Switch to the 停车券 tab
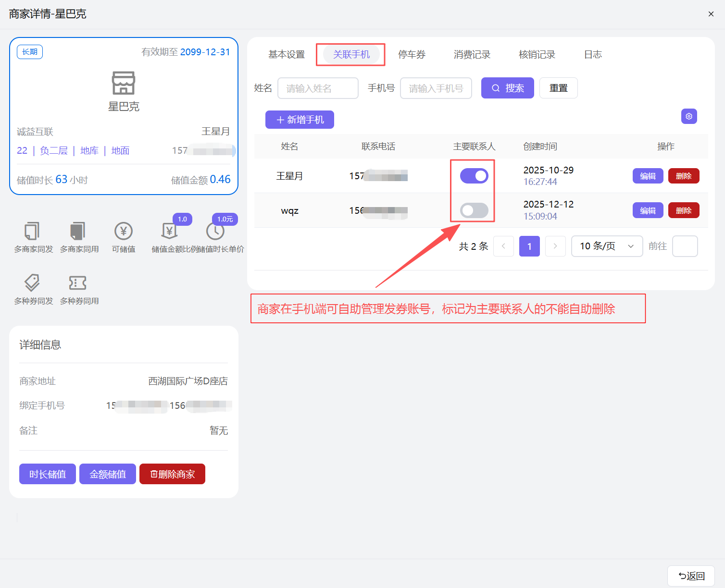This screenshot has height=588, width=725. [412, 55]
